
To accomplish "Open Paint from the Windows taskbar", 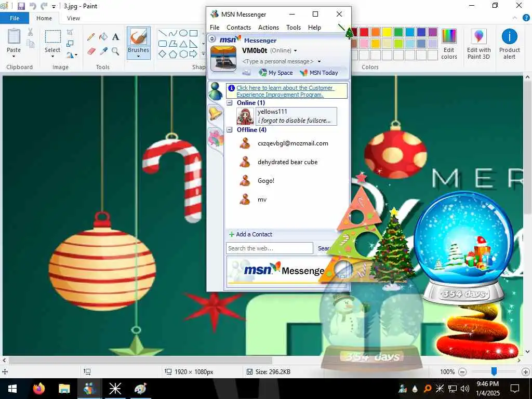I will (140, 389).
